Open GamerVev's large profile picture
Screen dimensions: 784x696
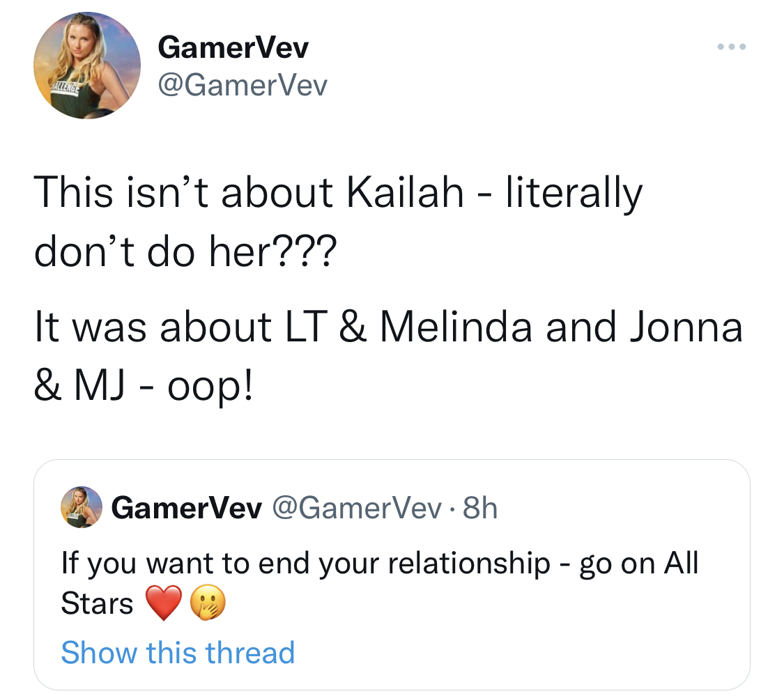tap(87, 65)
